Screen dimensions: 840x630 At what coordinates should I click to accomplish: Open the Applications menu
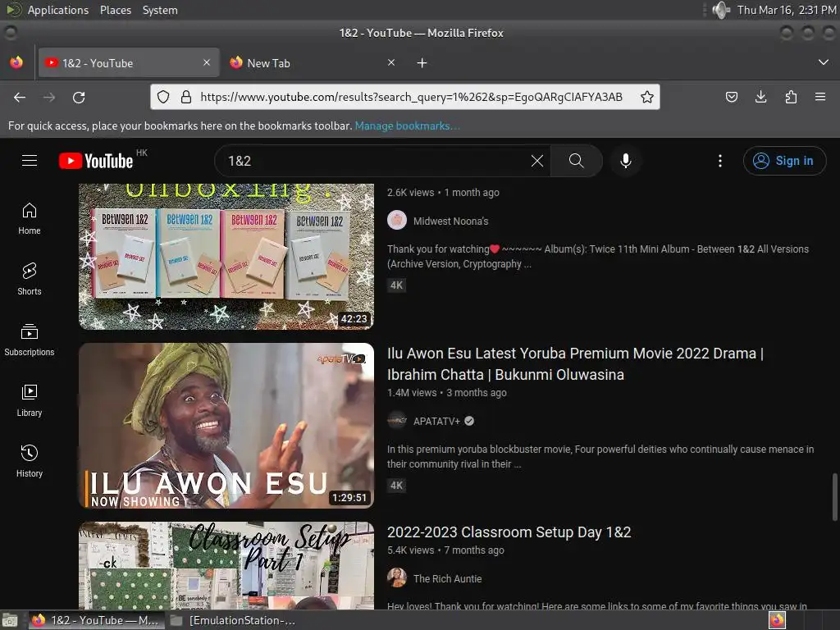tap(58, 10)
